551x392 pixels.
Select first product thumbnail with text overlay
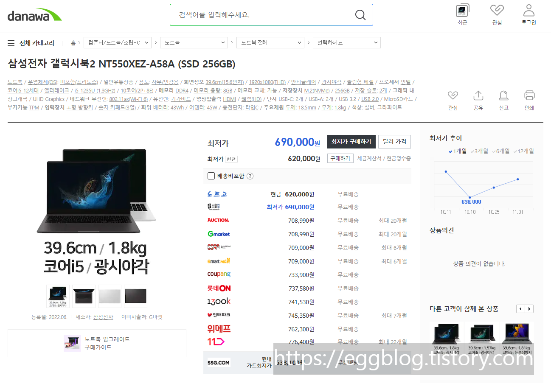[x=58, y=296]
